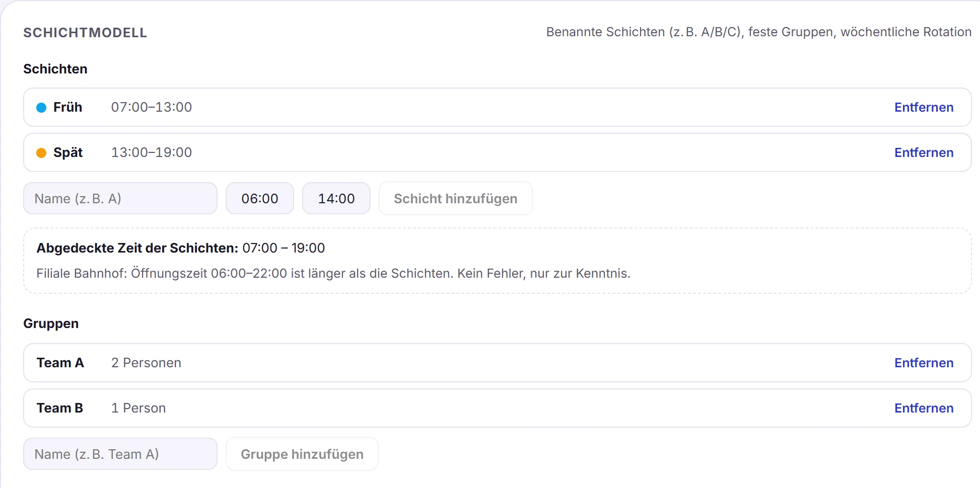Click the Team A group name
This screenshot has width=980, height=488.
(x=60, y=363)
